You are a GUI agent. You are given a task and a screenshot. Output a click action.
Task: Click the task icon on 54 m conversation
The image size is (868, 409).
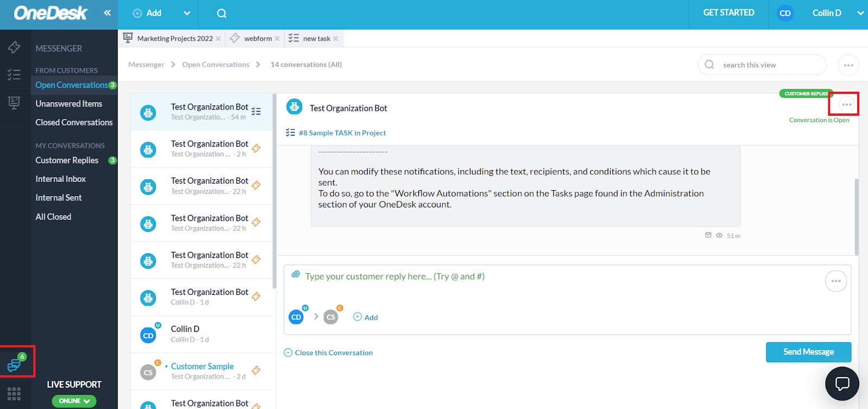[256, 111]
